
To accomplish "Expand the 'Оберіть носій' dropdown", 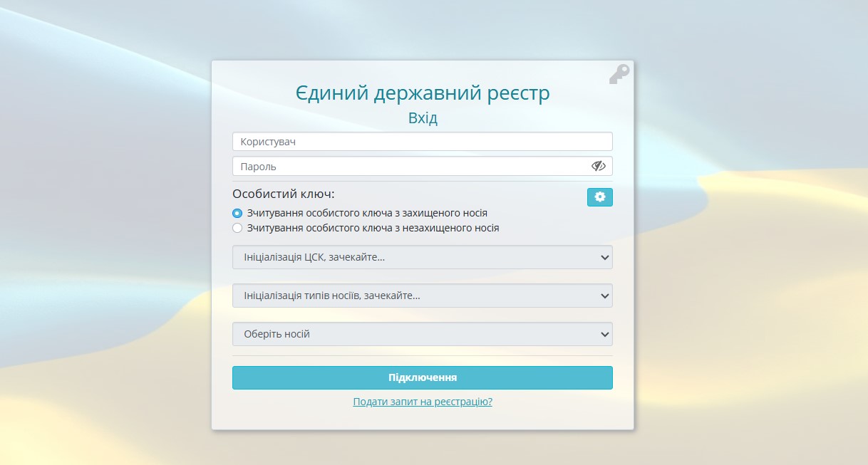I will click(423, 334).
